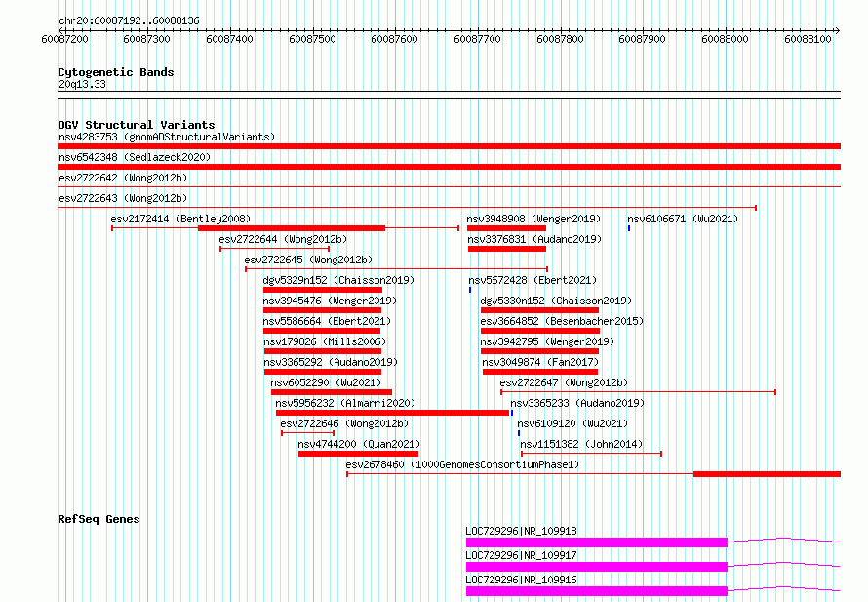The height and width of the screenshot is (602, 868).
Task: Open LOC729296|NR_109916 gene label
Action: [522, 580]
